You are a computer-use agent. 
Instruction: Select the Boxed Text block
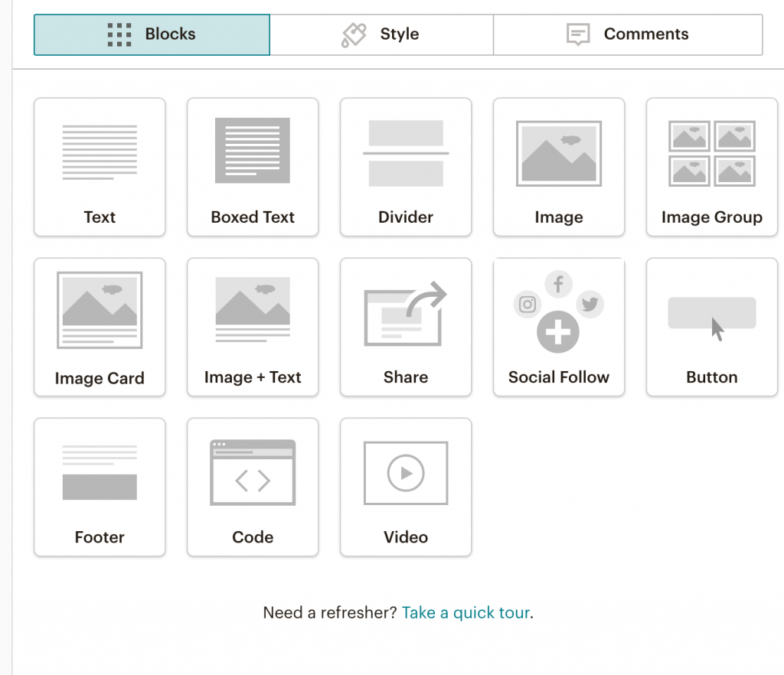pos(253,167)
